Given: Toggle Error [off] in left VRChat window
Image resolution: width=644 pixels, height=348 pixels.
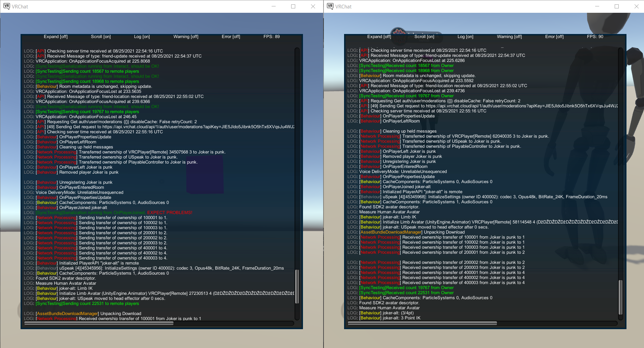Looking at the screenshot, I should 231,37.
